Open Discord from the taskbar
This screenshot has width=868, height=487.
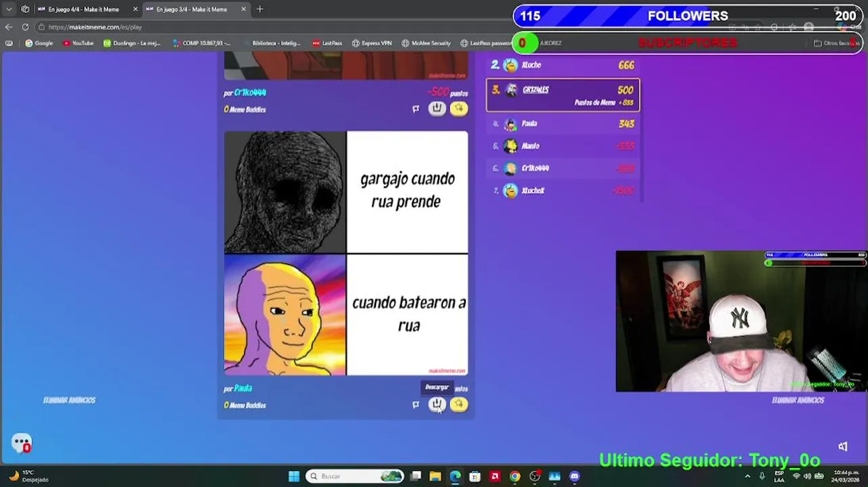point(575,476)
